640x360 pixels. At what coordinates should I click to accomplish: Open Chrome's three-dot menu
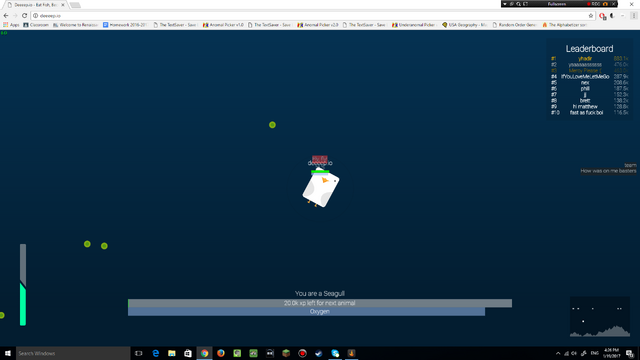coord(634,16)
